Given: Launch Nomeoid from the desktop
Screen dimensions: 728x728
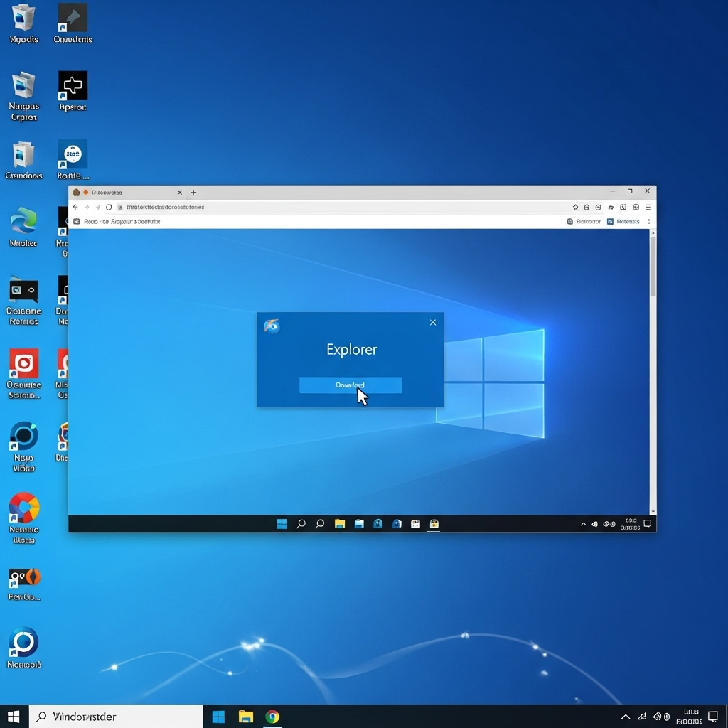Looking at the screenshot, I should (23, 647).
